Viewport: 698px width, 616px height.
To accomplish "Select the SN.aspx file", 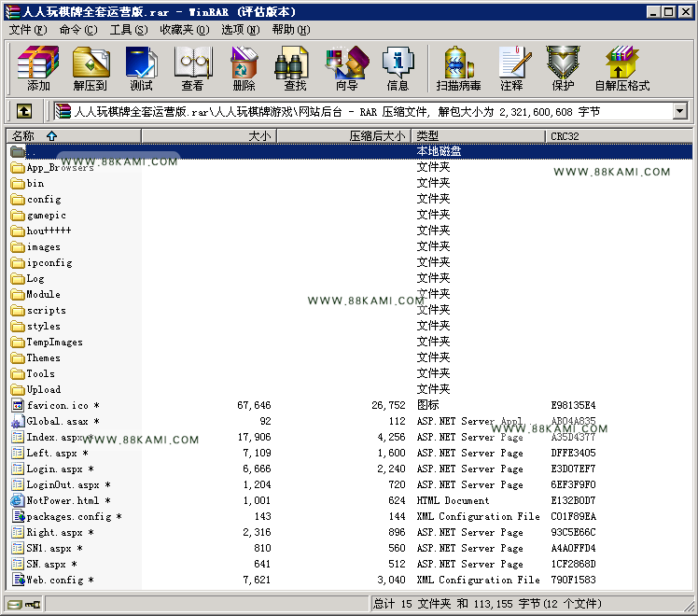I will [46, 564].
